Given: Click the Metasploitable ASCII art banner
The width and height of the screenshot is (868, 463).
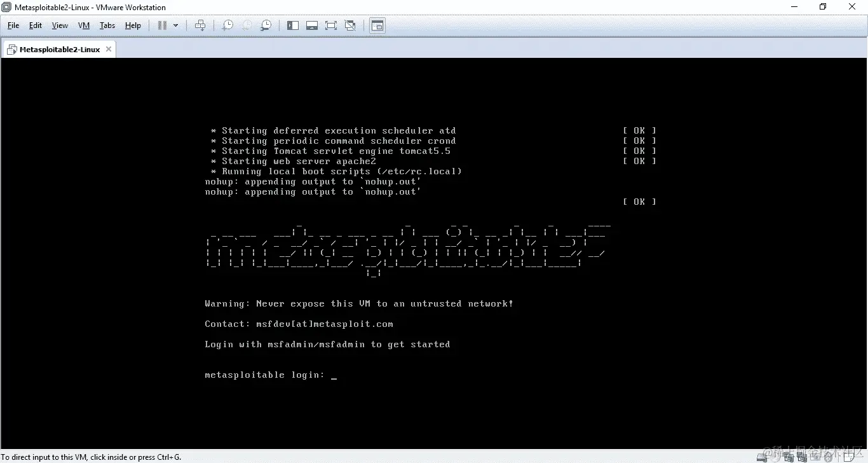Looking at the screenshot, I should pos(409,249).
